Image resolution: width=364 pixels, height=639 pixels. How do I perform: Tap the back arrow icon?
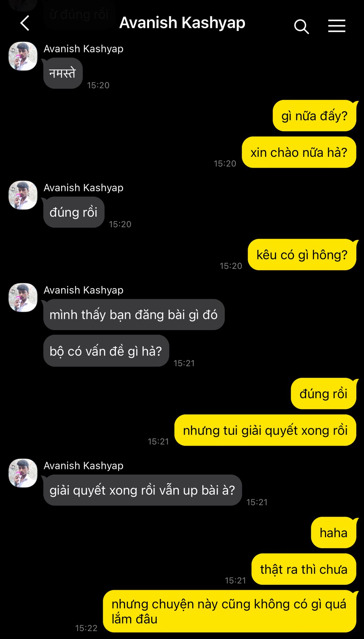click(25, 23)
